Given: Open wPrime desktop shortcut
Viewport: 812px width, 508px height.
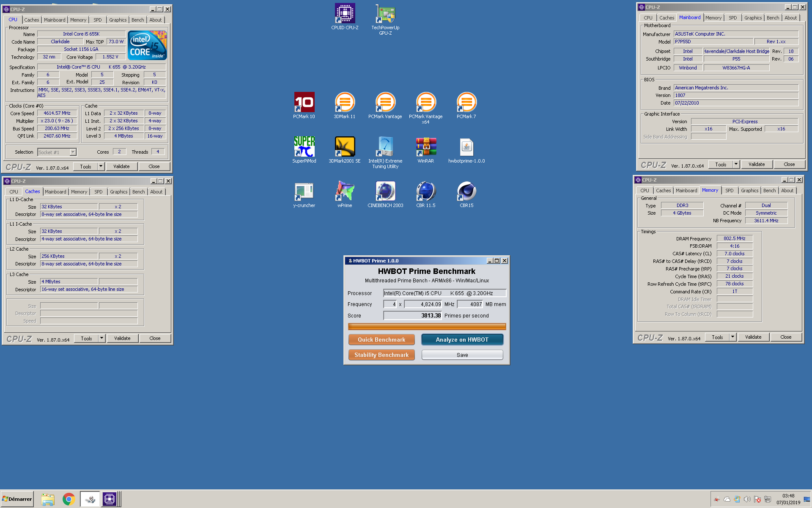Looking at the screenshot, I should (x=345, y=194).
